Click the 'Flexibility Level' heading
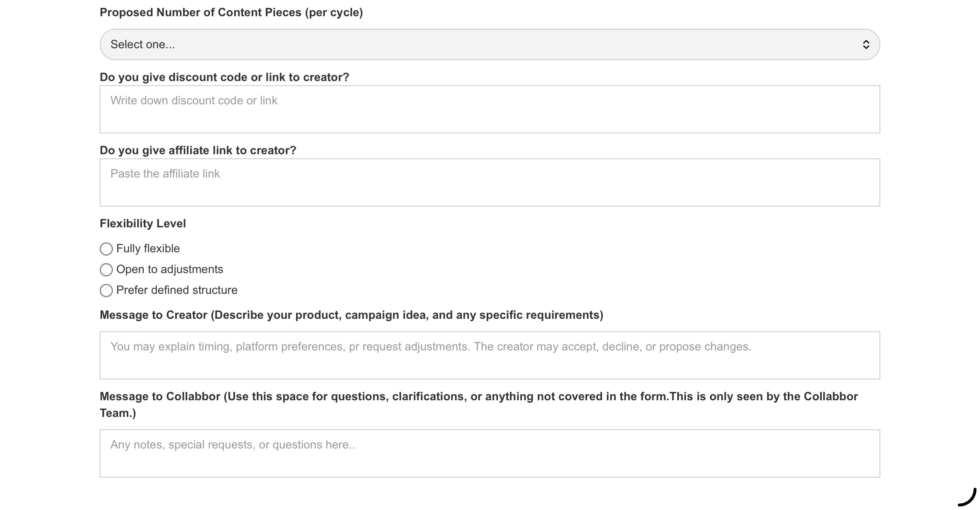980x510 pixels. 142,224
